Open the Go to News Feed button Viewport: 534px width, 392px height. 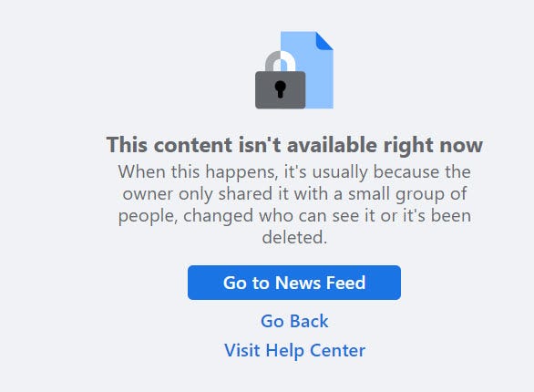[294, 283]
